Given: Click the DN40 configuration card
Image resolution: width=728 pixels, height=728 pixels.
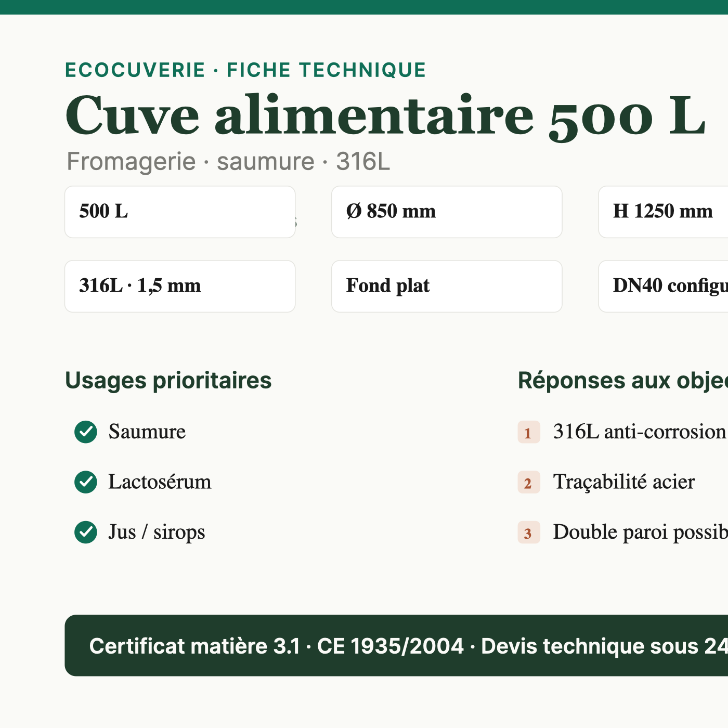Looking at the screenshot, I should click(x=664, y=287).
